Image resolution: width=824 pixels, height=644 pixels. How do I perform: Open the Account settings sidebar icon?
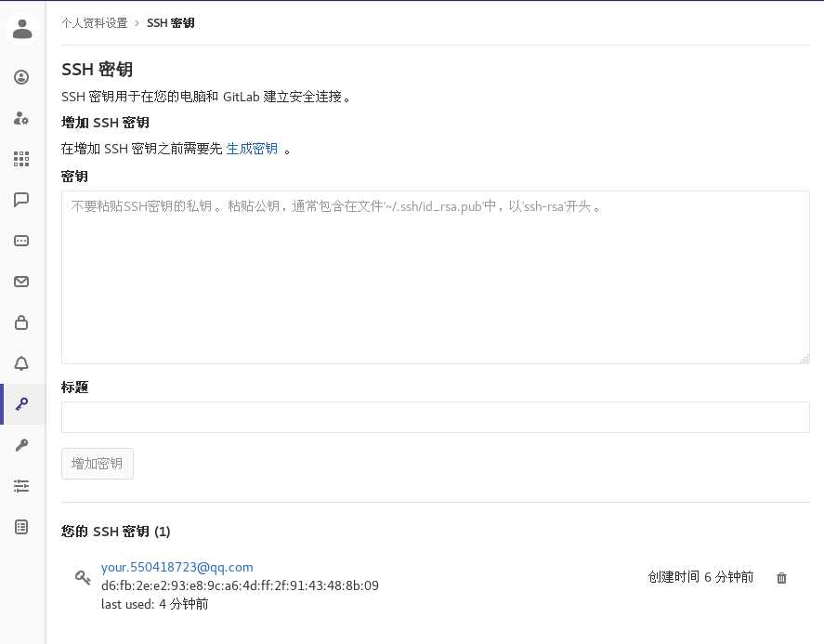pyautogui.click(x=21, y=118)
